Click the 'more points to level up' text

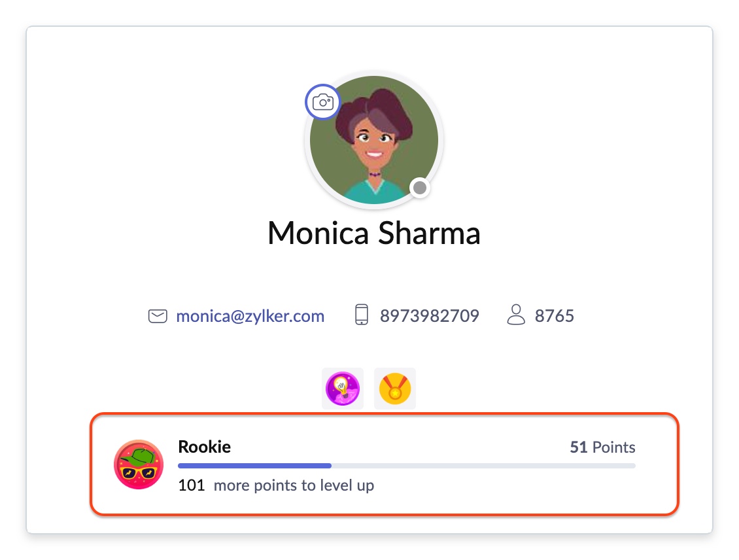(294, 485)
